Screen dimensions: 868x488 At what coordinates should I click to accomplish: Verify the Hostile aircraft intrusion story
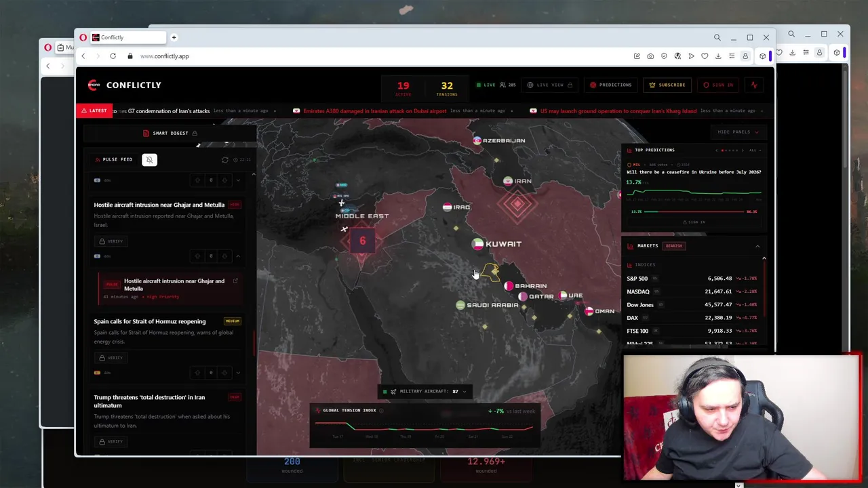pyautogui.click(x=111, y=241)
